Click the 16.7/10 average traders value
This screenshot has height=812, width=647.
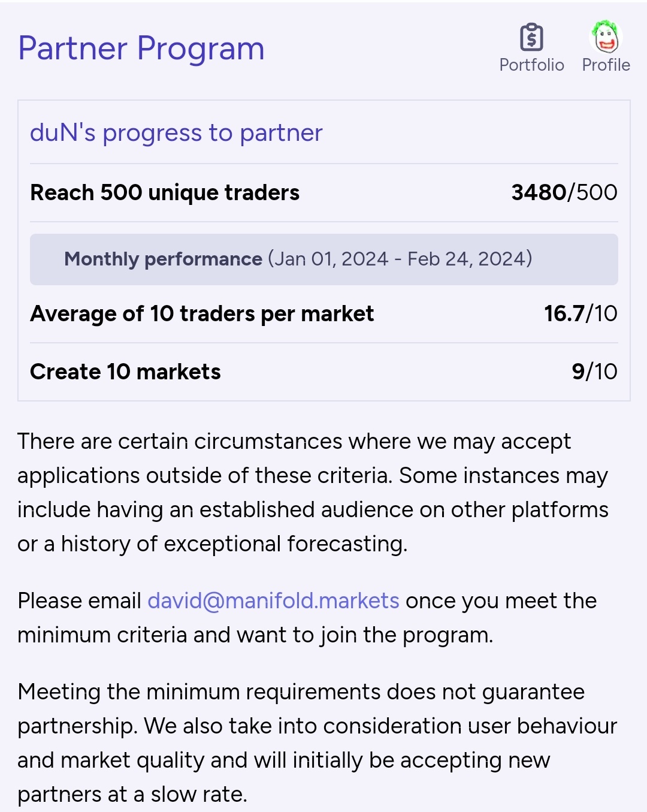[581, 313]
